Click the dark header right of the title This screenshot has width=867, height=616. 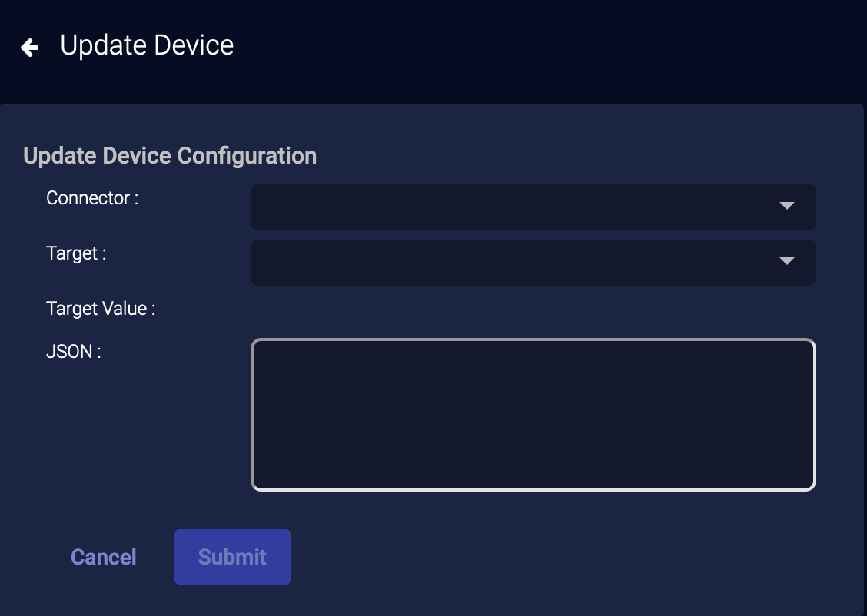click(538, 46)
